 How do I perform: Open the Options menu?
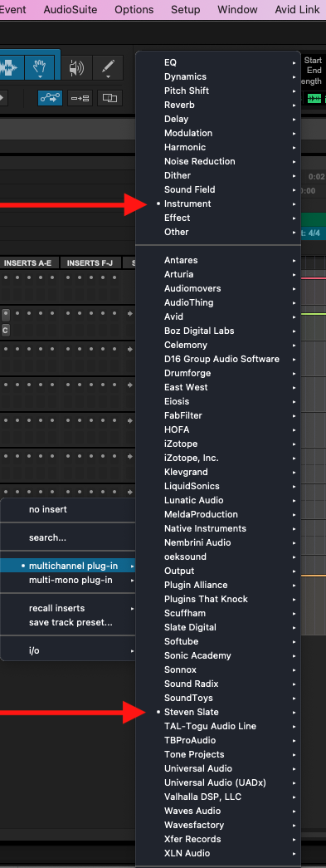coord(134,9)
